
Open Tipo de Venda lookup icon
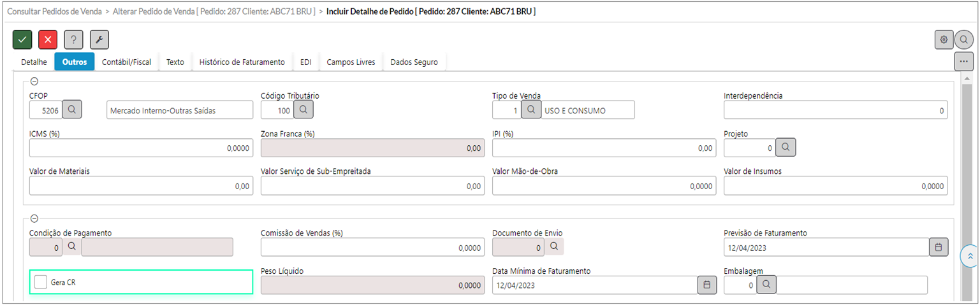click(x=531, y=110)
